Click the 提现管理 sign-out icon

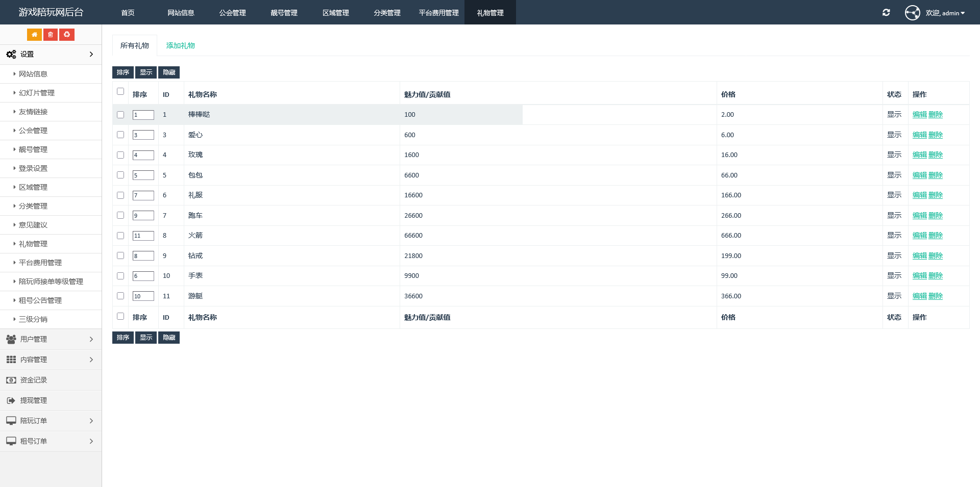(x=11, y=400)
